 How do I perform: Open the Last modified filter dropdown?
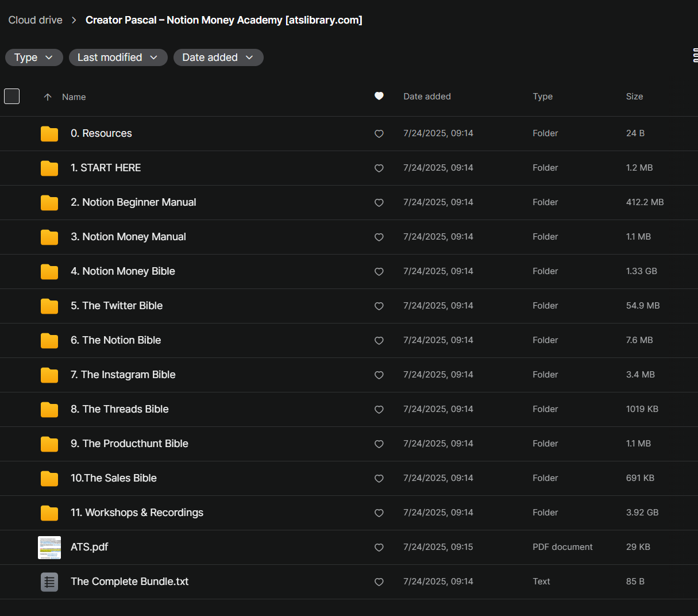[118, 57]
